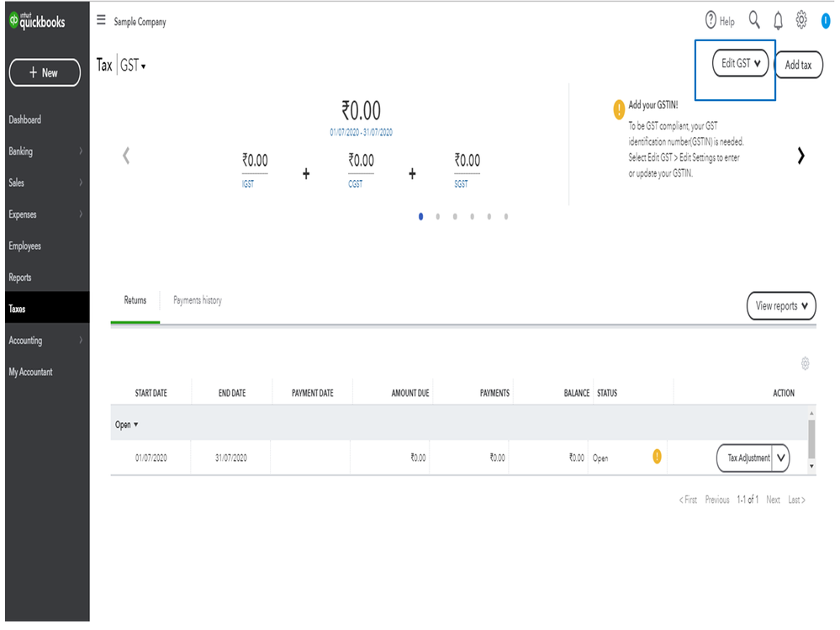Screen dimensions: 840x630
Task: Click the table scrollbar down arrow
Action: pyautogui.click(x=811, y=466)
